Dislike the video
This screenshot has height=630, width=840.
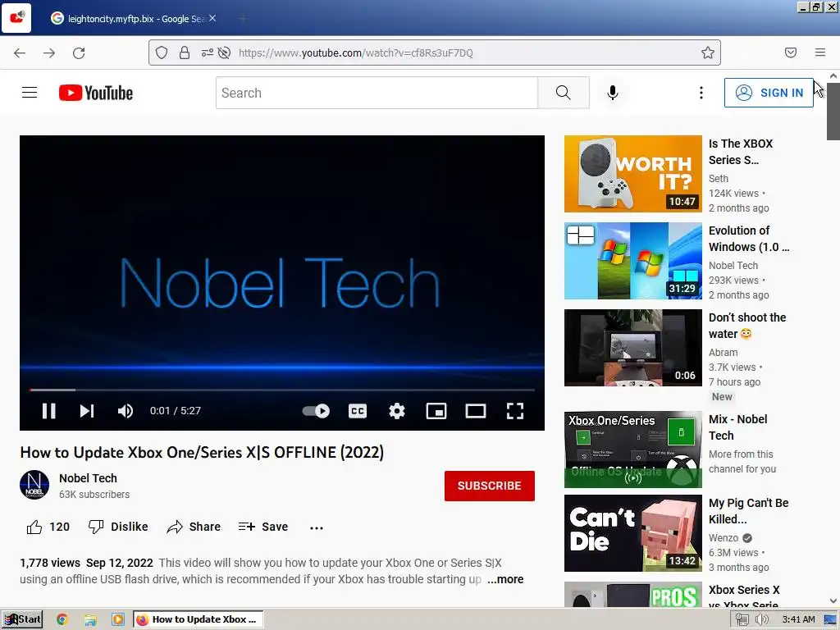(118, 527)
